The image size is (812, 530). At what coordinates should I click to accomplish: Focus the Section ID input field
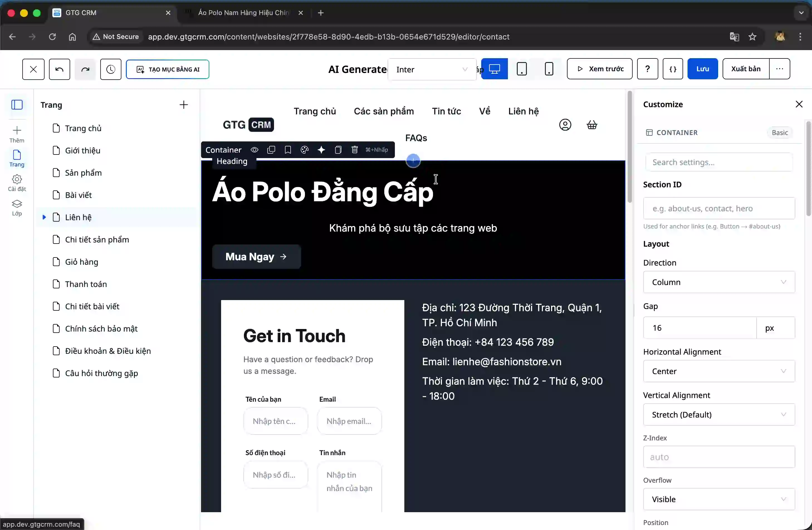pos(718,208)
